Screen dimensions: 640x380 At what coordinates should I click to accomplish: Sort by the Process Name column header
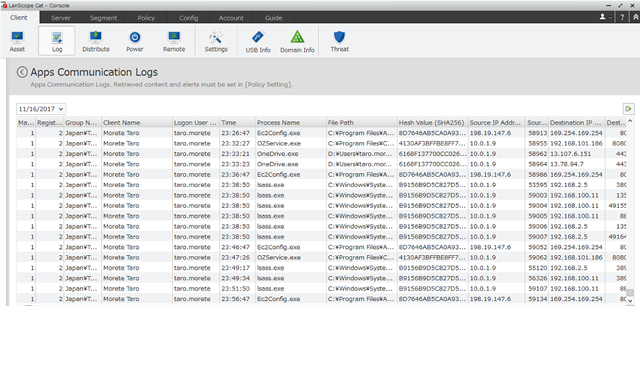pyautogui.click(x=291, y=122)
